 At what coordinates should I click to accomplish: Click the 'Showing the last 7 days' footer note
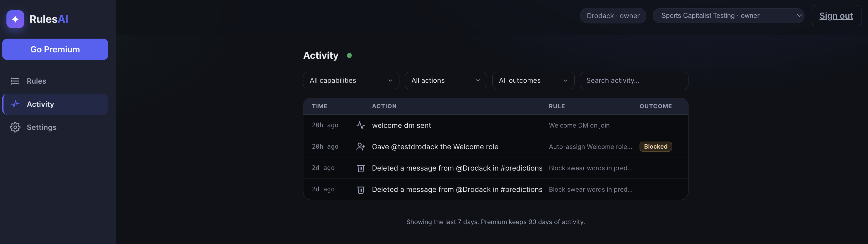point(495,222)
